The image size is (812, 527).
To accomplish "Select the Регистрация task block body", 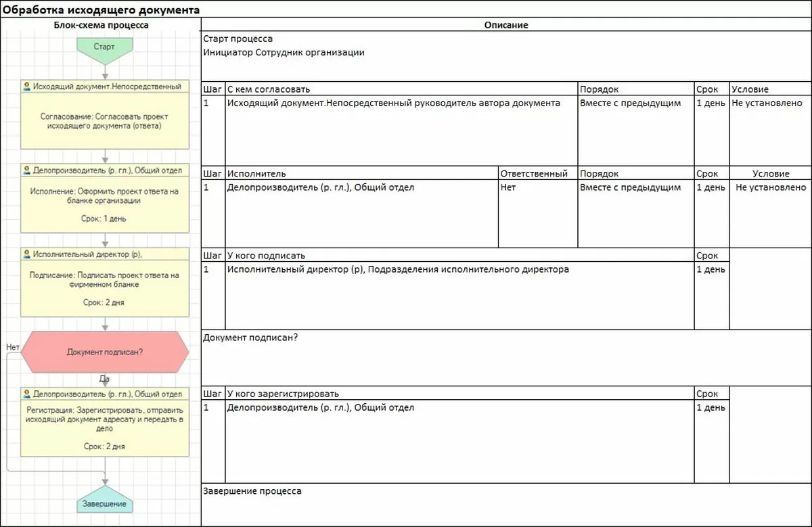I will click(105, 428).
